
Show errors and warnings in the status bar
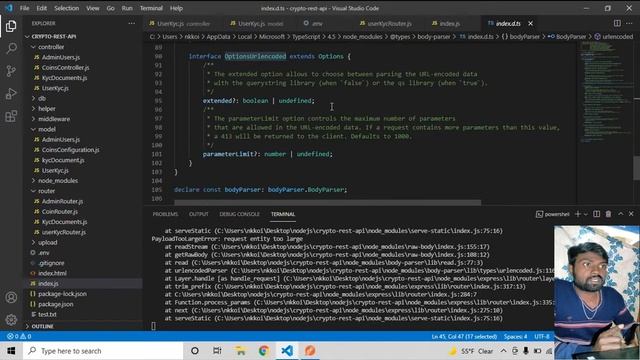tap(19, 336)
